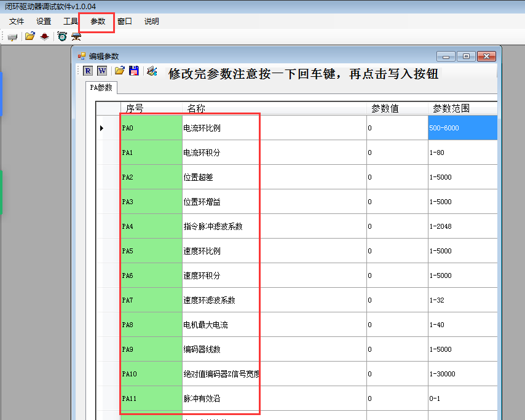Viewport: 525px width, 420px height.
Task: Click the 位置超差 name cell
Action: (274, 177)
